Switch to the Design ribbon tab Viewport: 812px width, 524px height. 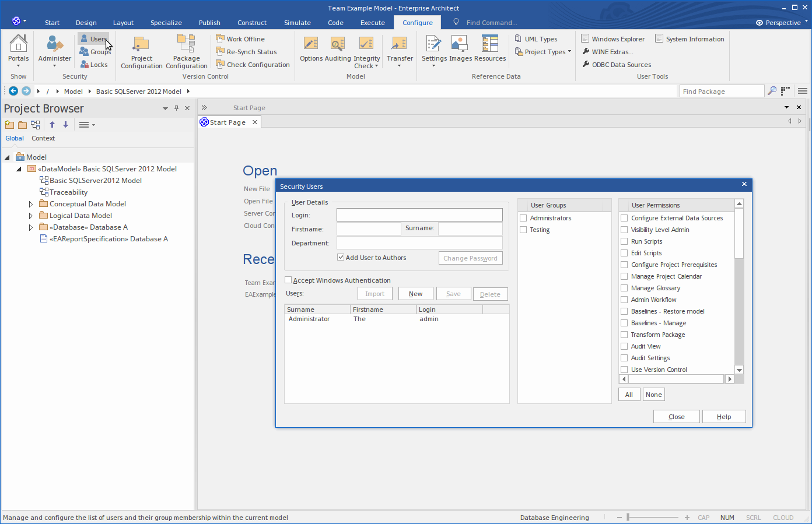coord(86,23)
